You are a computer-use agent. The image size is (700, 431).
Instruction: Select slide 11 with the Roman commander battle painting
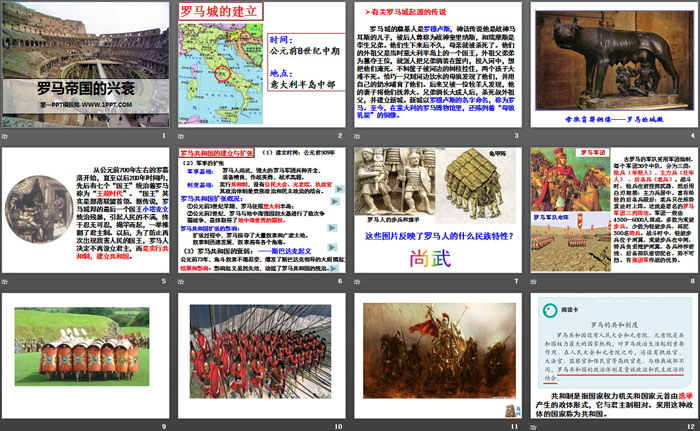438,356
